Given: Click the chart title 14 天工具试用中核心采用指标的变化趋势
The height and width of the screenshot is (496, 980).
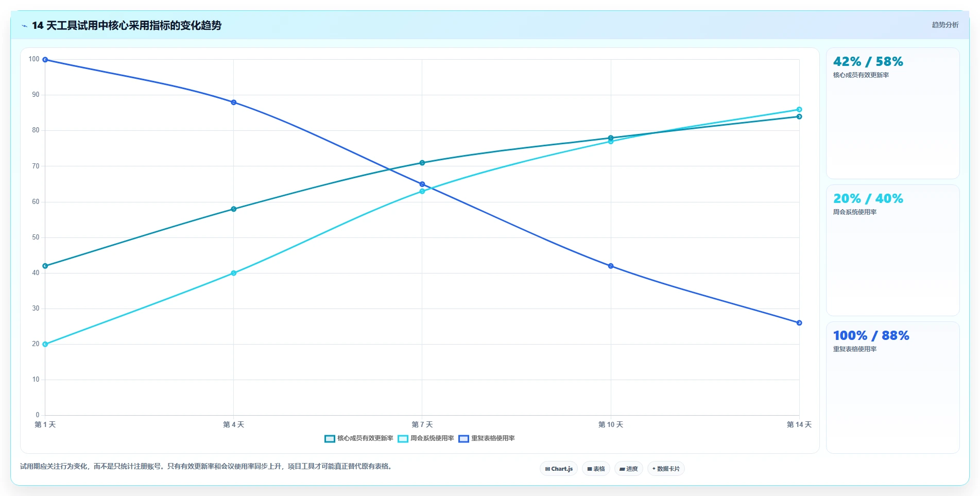Looking at the screenshot, I should (127, 26).
